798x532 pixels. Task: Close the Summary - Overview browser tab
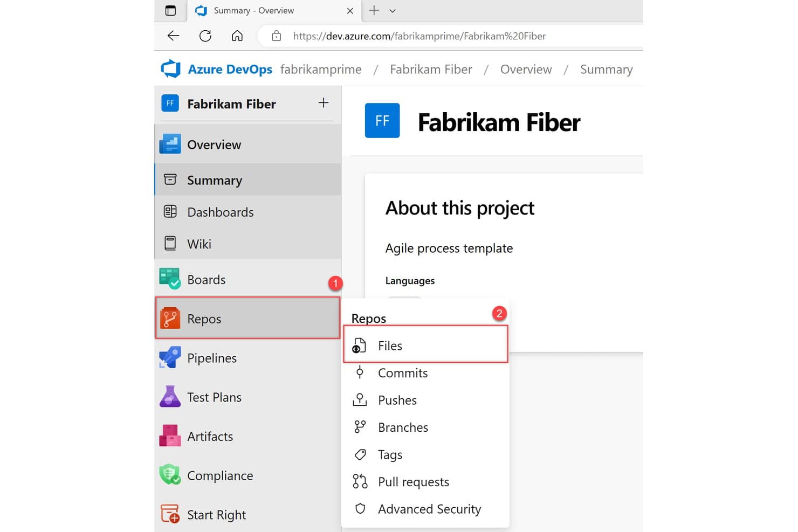tap(350, 11)
